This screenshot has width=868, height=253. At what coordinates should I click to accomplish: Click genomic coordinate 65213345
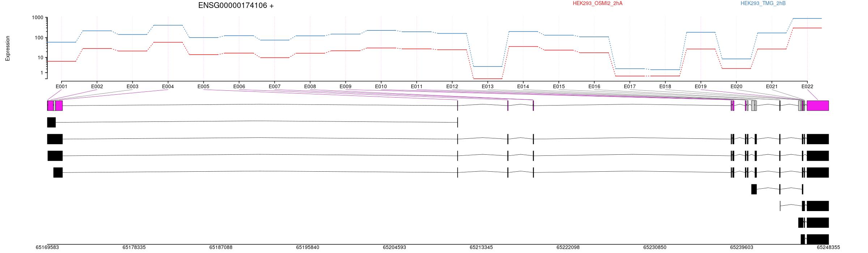481,248
